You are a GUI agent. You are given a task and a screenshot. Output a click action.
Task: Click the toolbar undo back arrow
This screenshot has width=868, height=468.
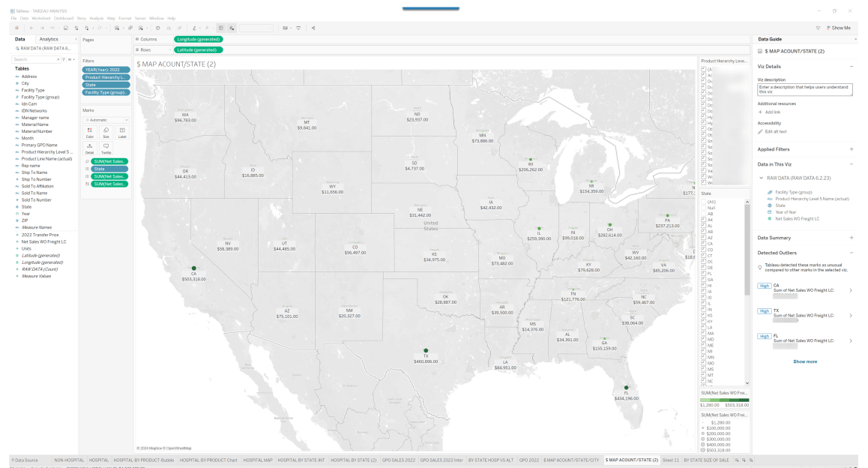[31, 28]
